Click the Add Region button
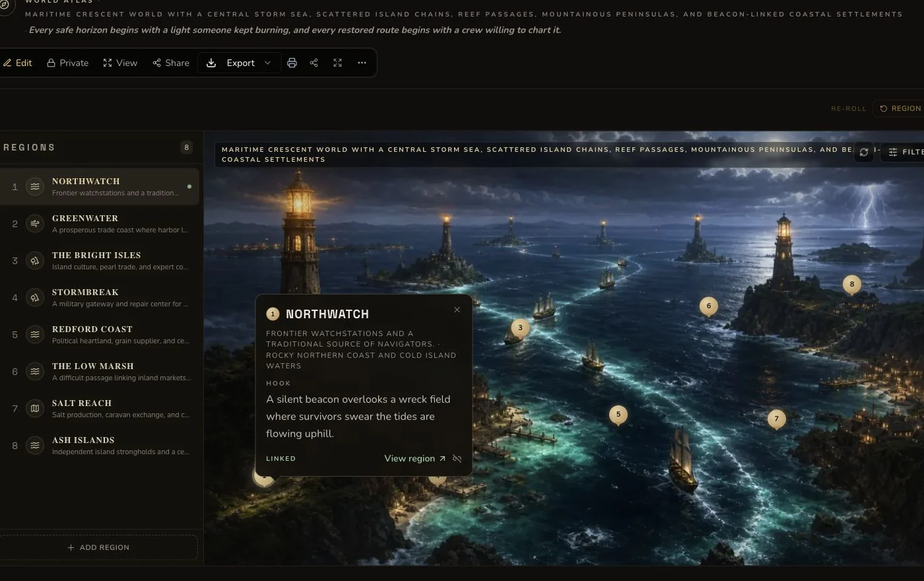This screenshot has height=581, width=924. pos(99,547)
